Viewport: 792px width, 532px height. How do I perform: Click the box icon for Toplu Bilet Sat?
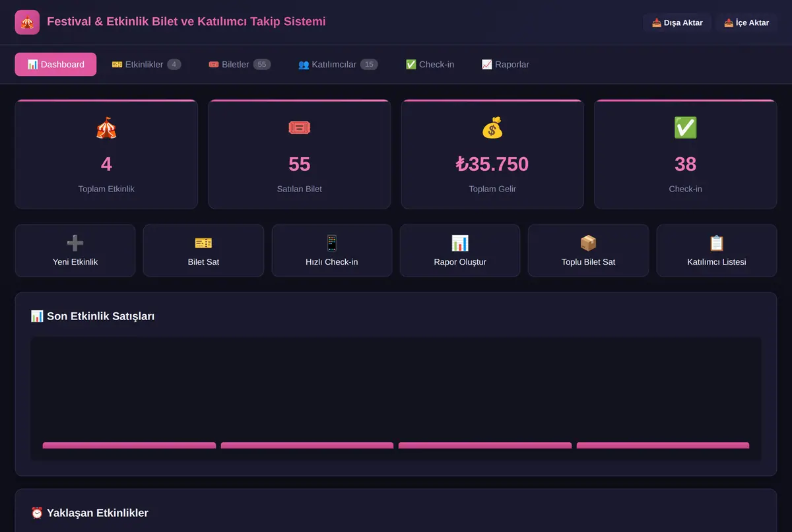(x=588, y=243)
